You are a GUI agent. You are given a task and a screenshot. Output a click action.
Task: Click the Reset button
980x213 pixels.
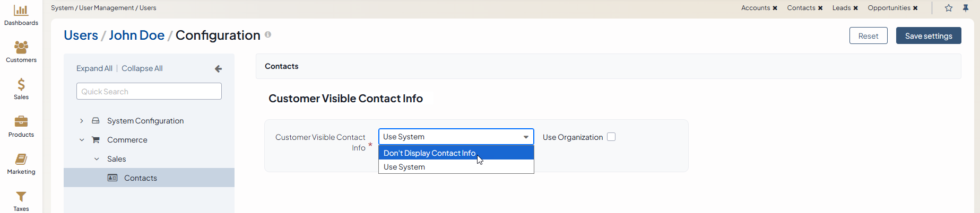pos(868,35)
